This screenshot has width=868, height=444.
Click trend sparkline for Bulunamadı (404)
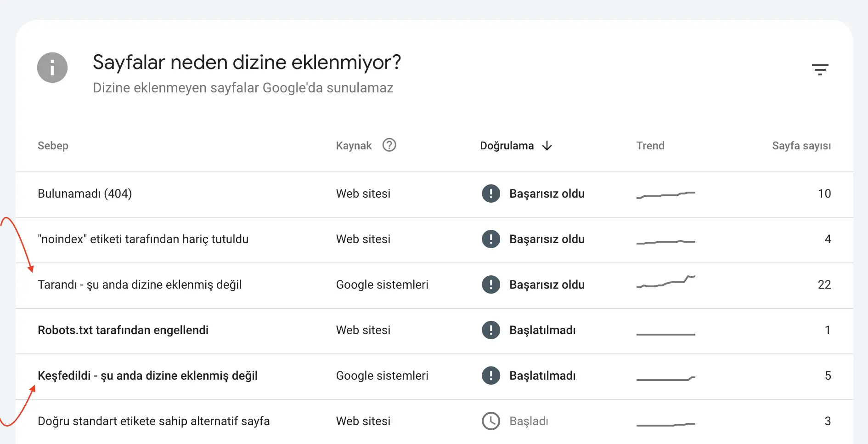[x=666, y=195]
